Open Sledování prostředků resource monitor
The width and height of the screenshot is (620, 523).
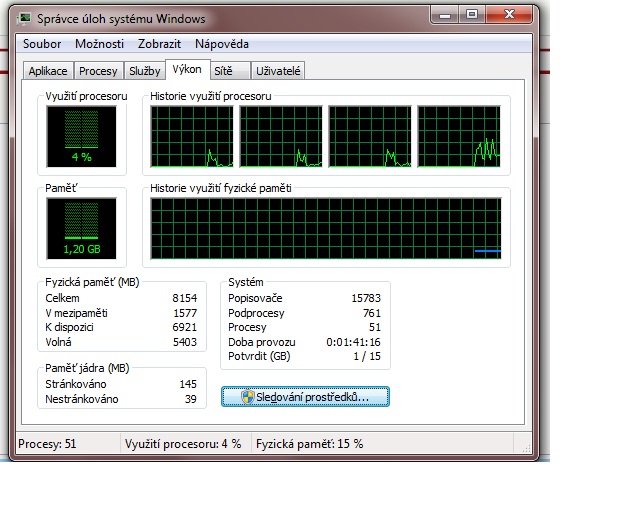pyautogui.click(x=305, y=397)
